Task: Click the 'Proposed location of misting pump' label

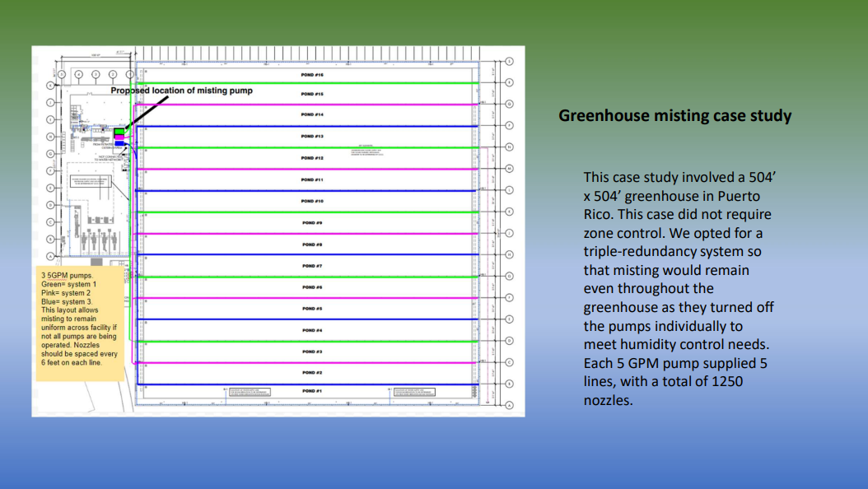Action: (181, 91)
